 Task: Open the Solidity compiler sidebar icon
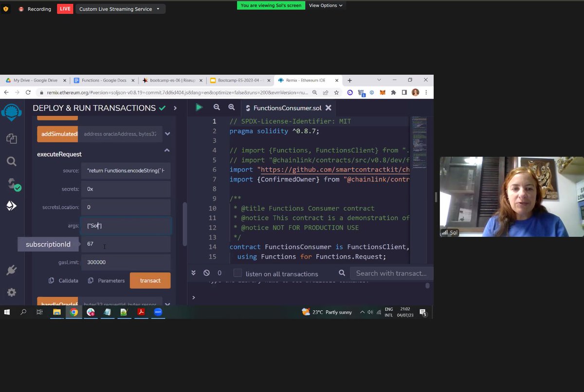coord(13,184)
